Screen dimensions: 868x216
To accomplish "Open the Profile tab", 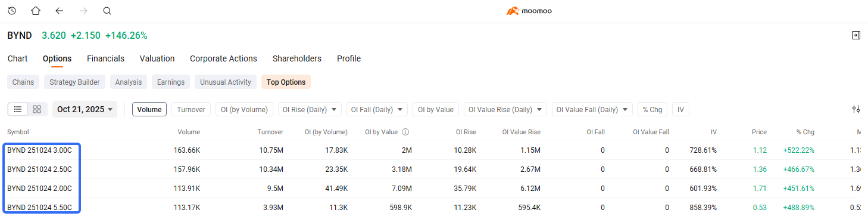I will pos(349,58).
